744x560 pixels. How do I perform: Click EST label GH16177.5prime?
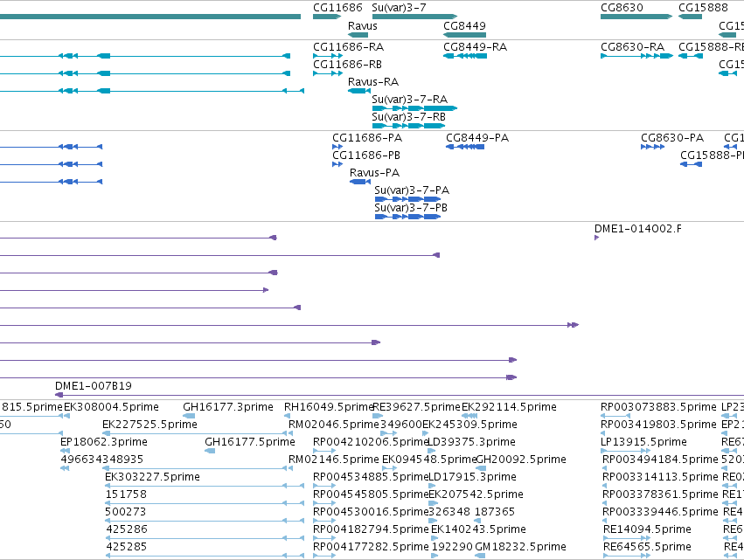coord(249,442)
